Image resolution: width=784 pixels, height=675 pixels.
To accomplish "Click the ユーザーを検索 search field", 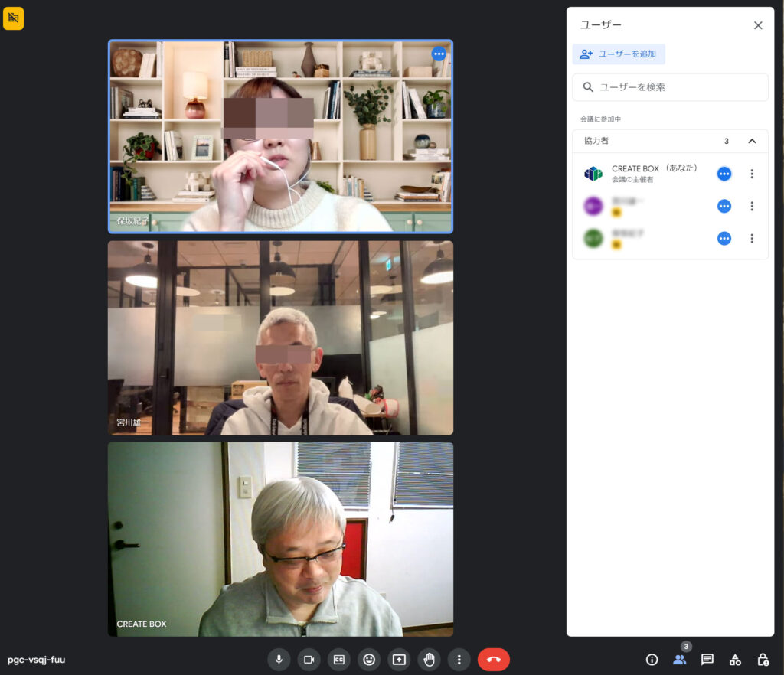I will (x=670, y=87).
